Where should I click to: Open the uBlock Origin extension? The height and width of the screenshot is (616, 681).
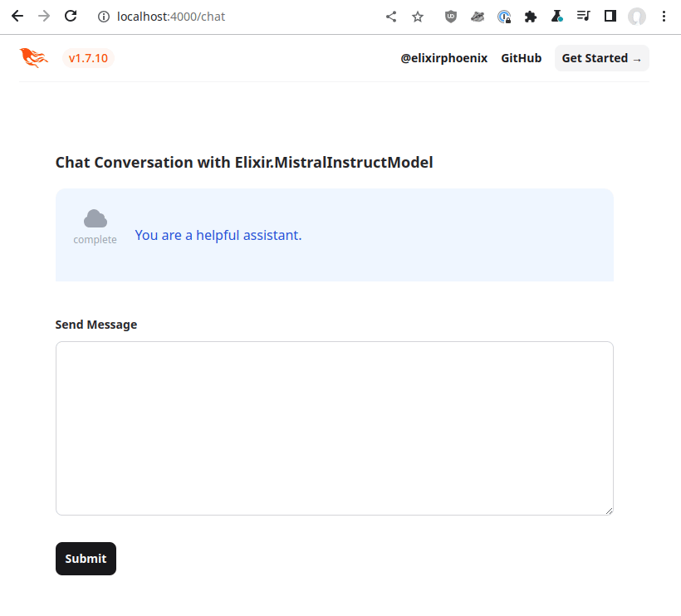(x=451, y=17)
